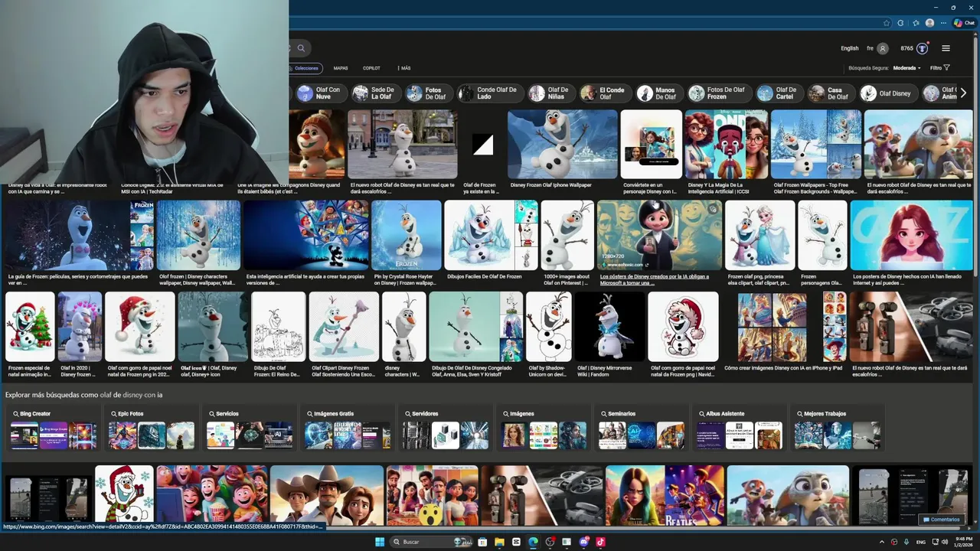
Task: Click the search magnifier icon in Bing
Action: pos(301,48)
